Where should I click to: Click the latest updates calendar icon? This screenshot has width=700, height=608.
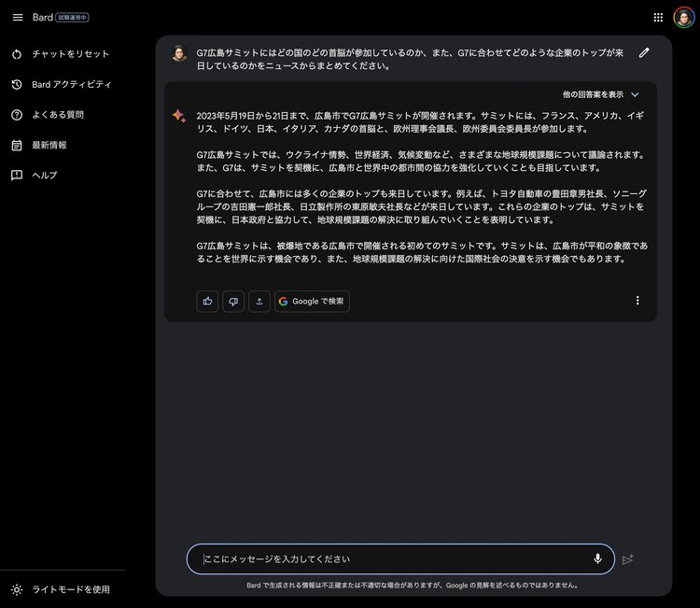point(17,145)
